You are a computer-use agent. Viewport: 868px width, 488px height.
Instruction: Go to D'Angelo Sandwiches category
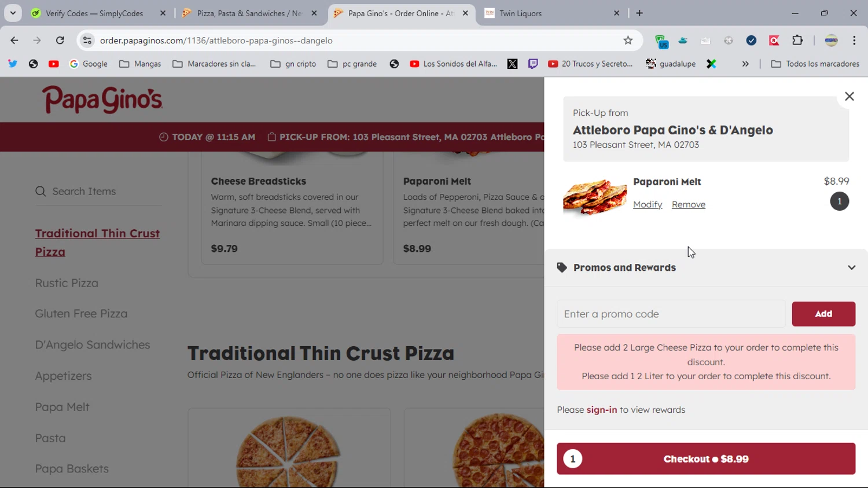coord(93,345)
